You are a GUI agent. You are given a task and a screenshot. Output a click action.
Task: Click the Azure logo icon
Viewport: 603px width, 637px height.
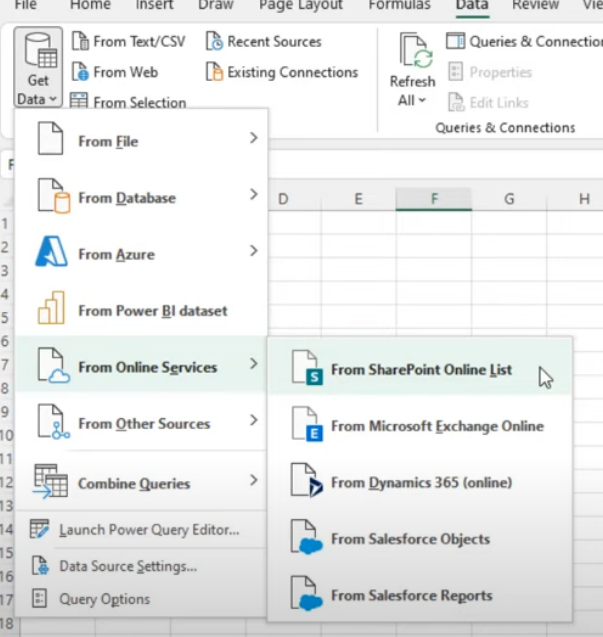click(x=51, y=251)
